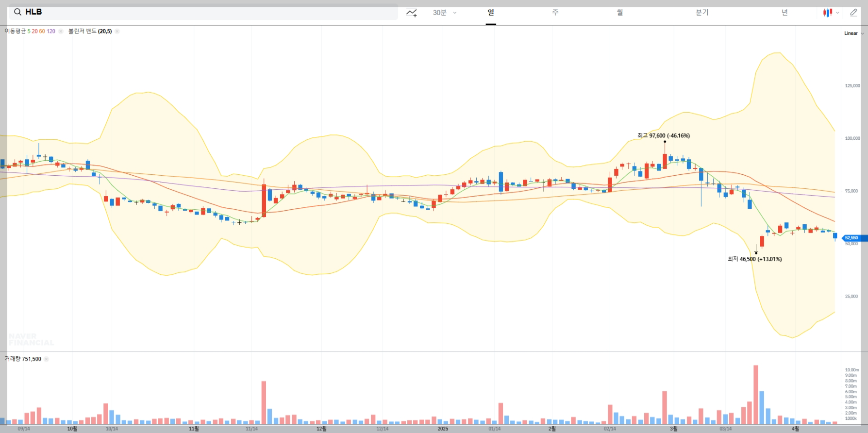The height and width of the screenshot is (433, 868).
Task: Expand the chart type dropdown arrow
Action: click(837, 13)
